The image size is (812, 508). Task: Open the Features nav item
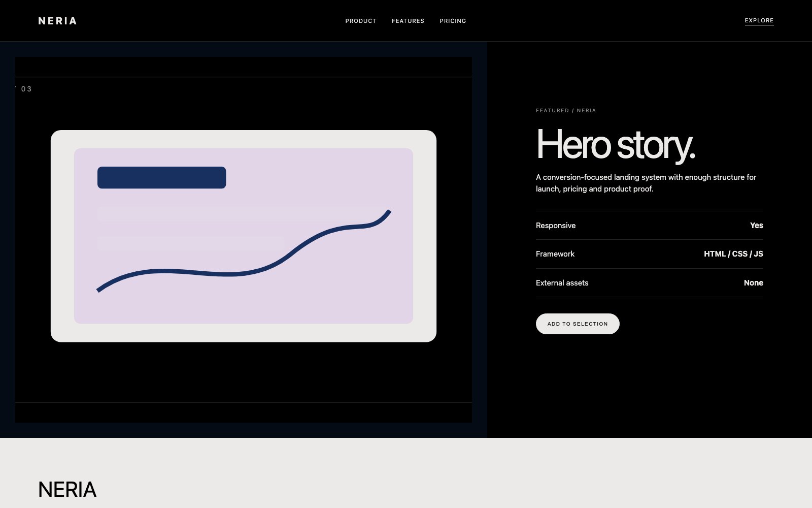pyautogui.click(x=408, y=21)
